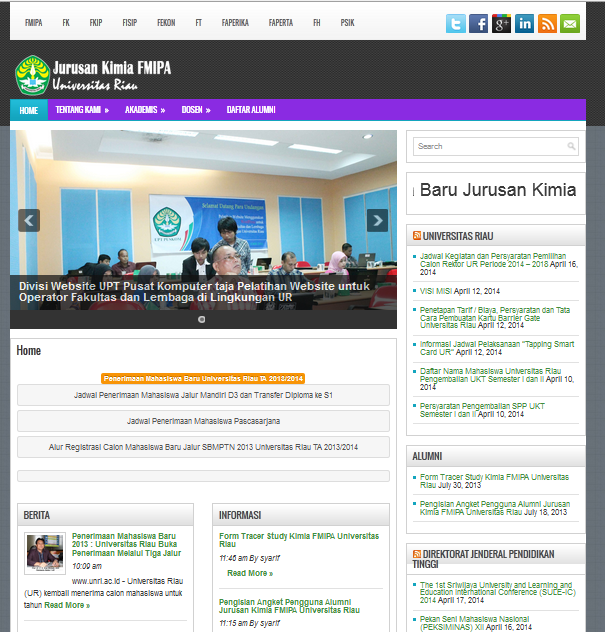Screen dimensions: 605x632
Task: Click Read More in Berita article
Action: pos(67,605)
